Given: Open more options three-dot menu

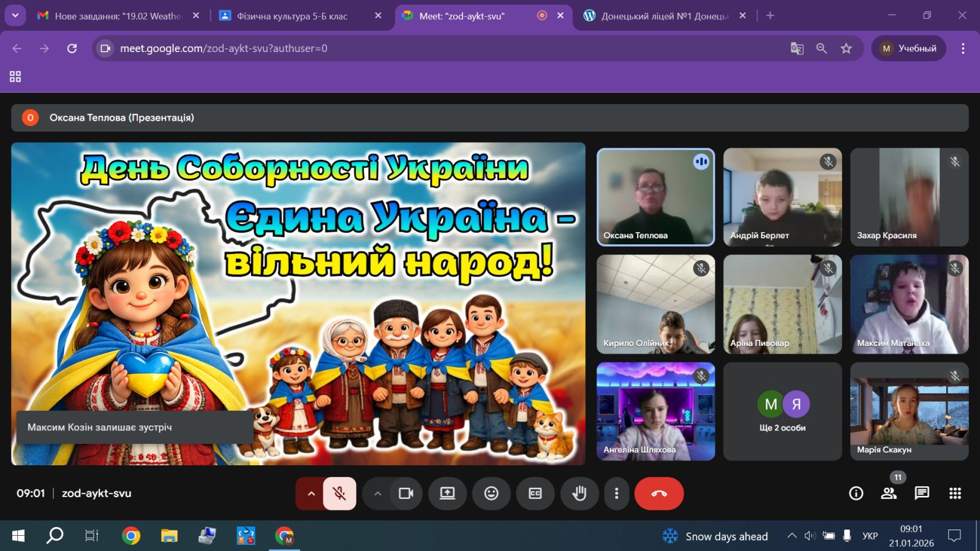Looking at the screenshot, I should tap(616, 493).
